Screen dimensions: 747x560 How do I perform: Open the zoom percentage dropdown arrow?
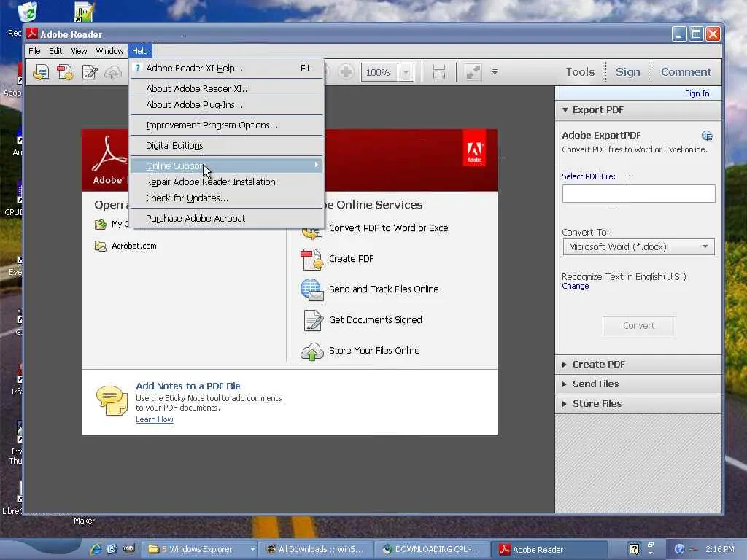tap(406, 72)
